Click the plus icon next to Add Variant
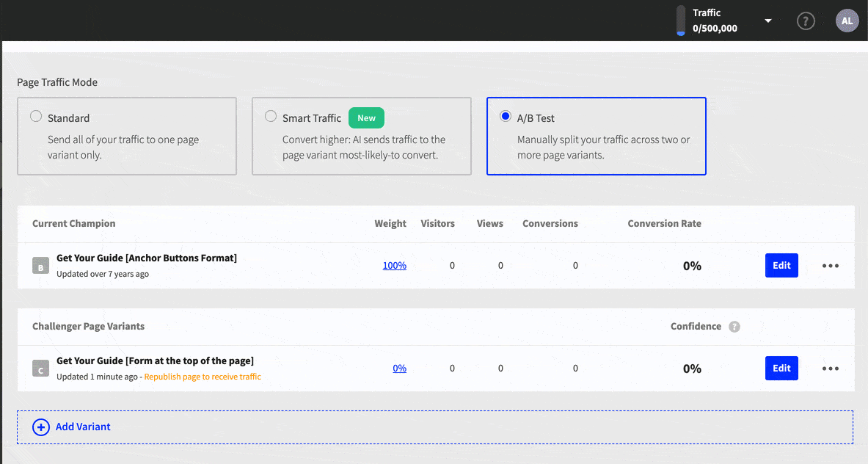Screen dimensions: 868x464 pos(41,427)
